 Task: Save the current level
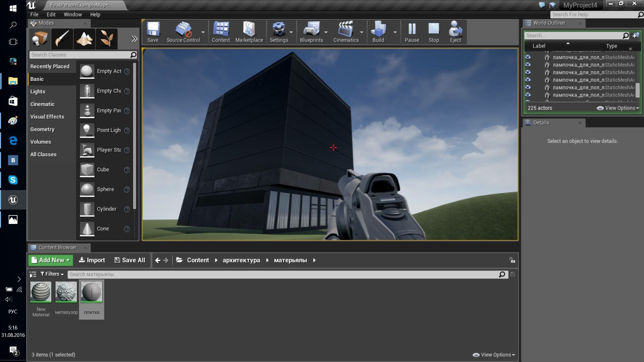point(153,32)
